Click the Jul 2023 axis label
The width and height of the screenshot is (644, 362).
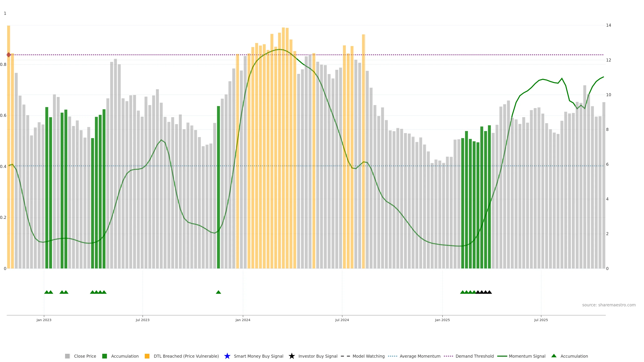click(x=143, y=320)
